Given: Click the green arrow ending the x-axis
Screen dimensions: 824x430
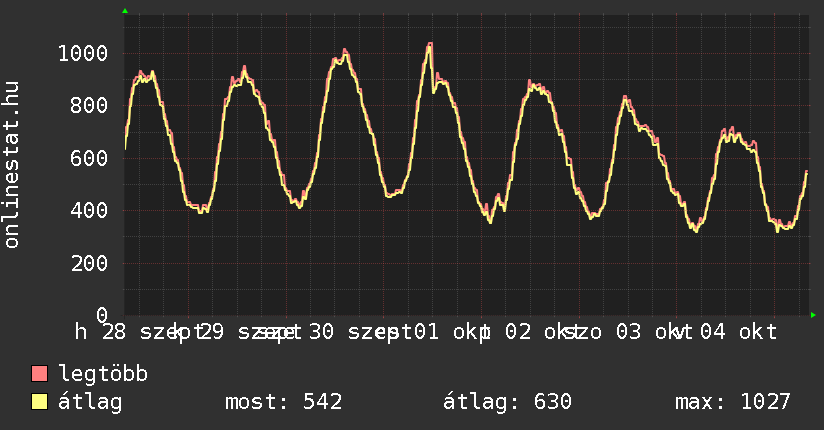Looking at the screenshot, I should point(813,315).
